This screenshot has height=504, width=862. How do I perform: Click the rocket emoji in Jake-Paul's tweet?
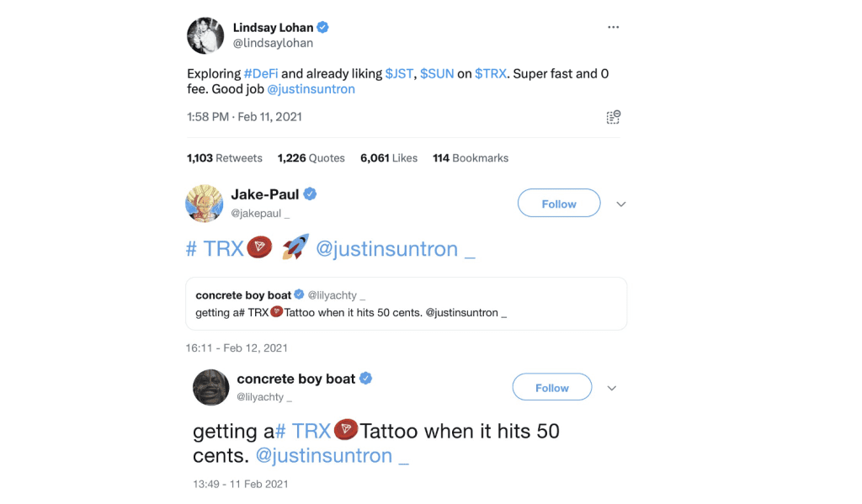coord(295,247)
